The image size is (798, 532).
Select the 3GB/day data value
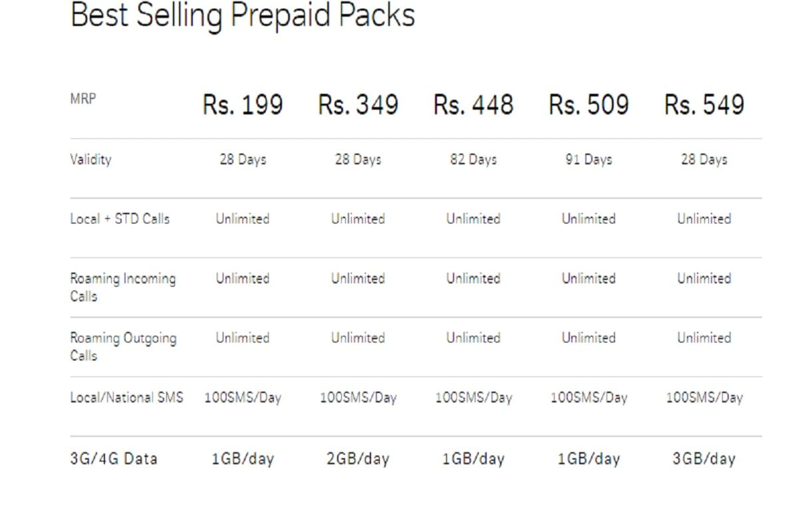[704, 459]
